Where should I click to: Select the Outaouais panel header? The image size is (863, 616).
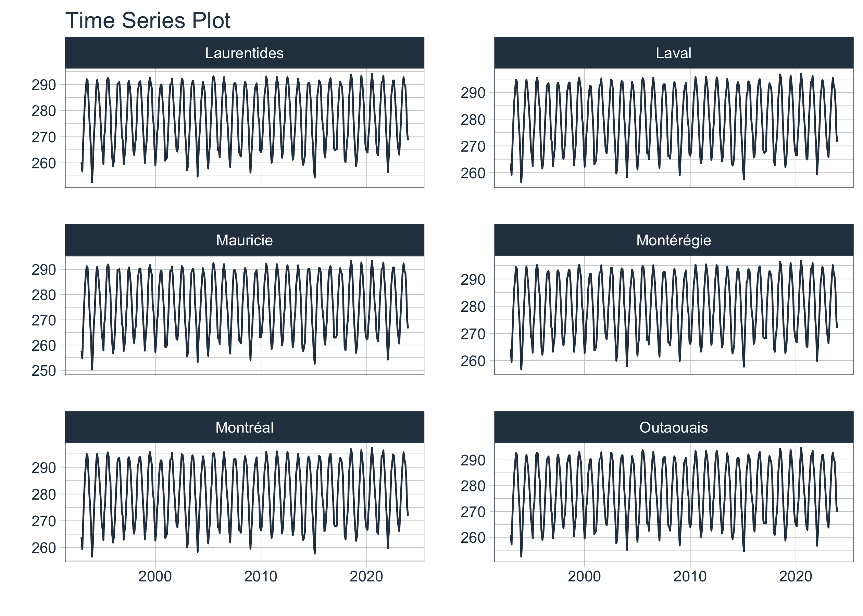[674, 427]
